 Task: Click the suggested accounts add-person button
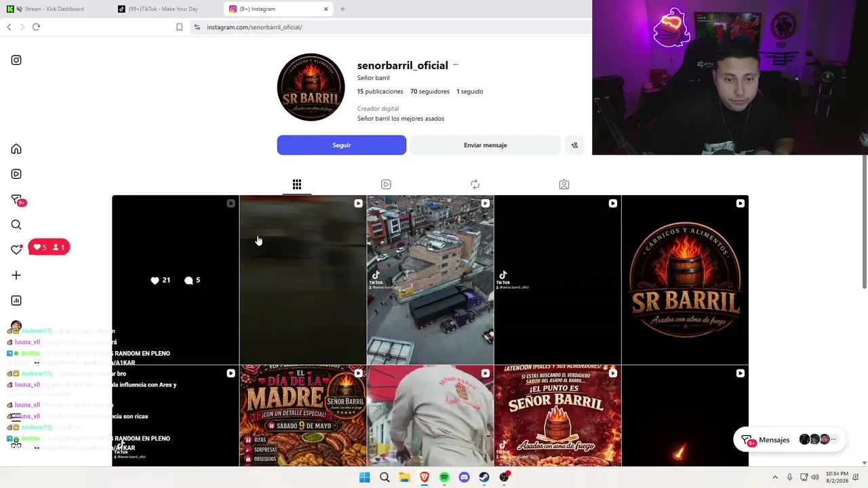click(x=574, y=145)
